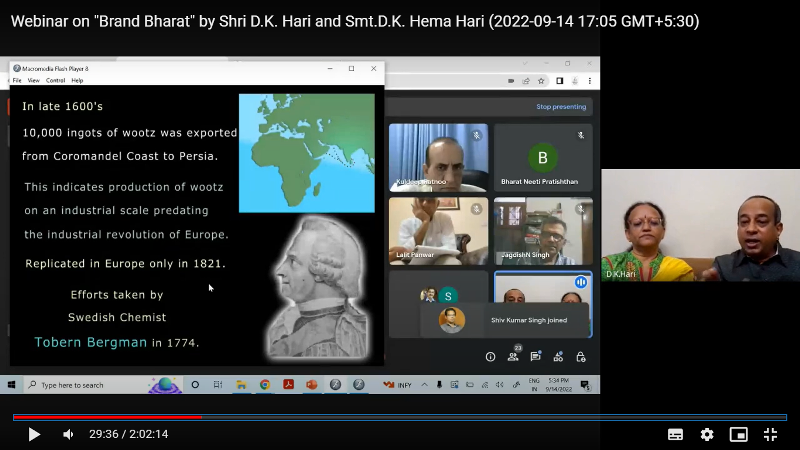Show the people list with 23 participants
800x450 pixels.
pos(514,357)
